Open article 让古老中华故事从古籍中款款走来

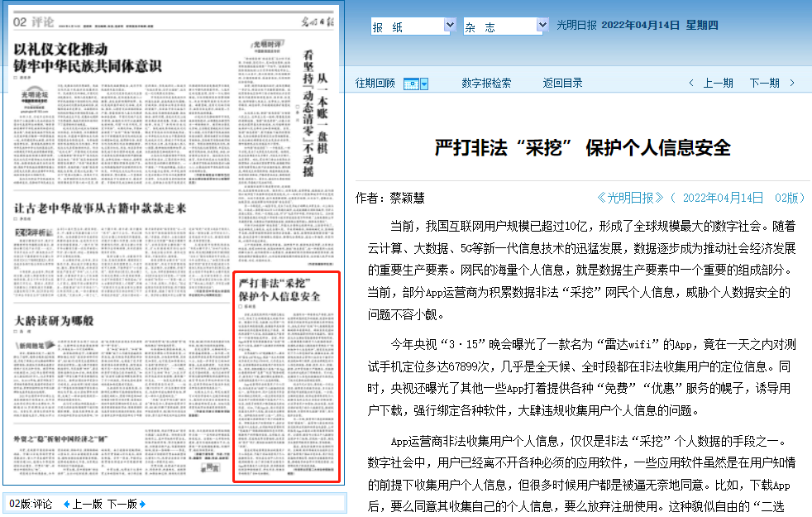(99, 208)
